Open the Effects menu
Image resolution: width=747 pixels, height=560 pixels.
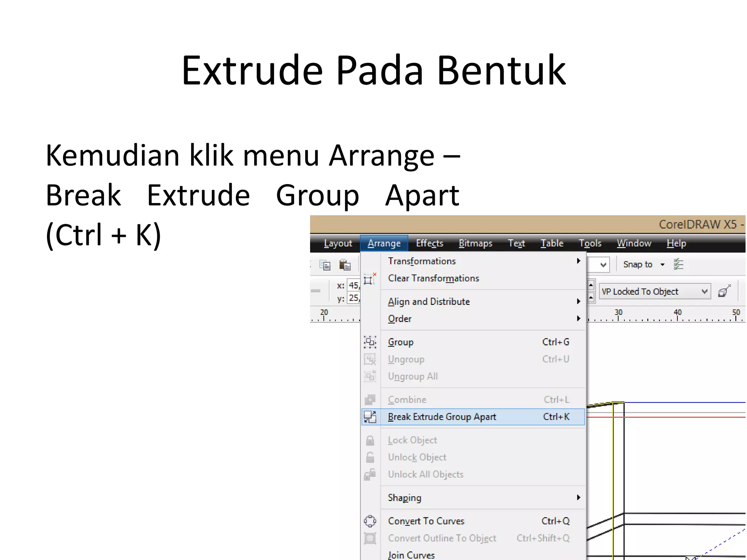[x=430, y=243]
